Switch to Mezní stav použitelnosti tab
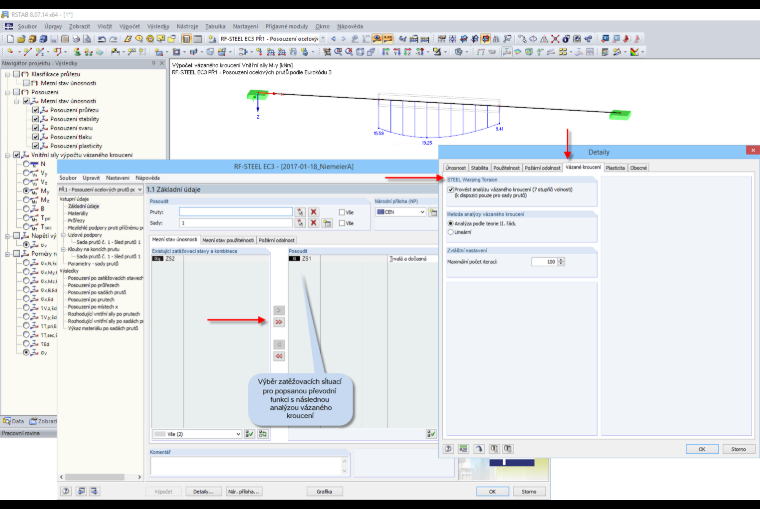 (228, 240)
